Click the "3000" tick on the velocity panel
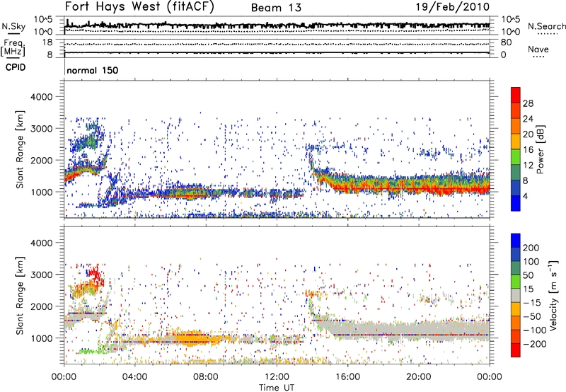This screenshot has width=566, height=392. coord(41,275)
